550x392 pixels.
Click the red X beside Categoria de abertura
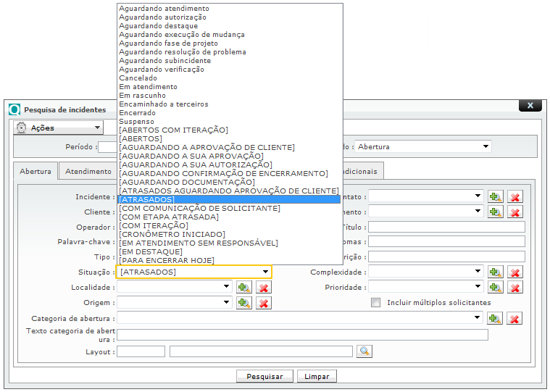click(x=515, y=318)
